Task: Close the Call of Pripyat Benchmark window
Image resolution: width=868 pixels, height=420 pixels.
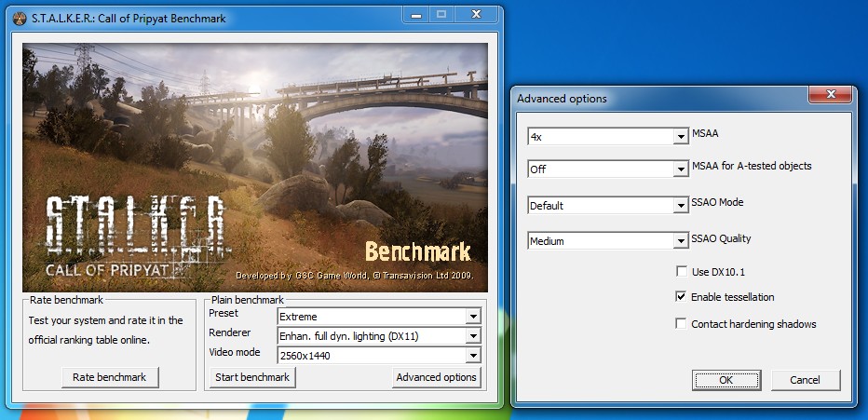Action: coord(476,14)
